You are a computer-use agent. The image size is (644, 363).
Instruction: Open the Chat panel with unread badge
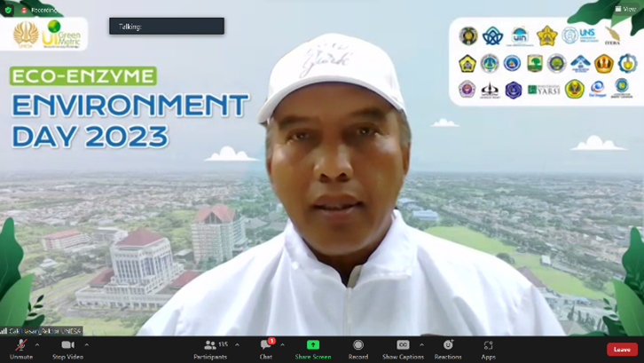click(266, 347)
